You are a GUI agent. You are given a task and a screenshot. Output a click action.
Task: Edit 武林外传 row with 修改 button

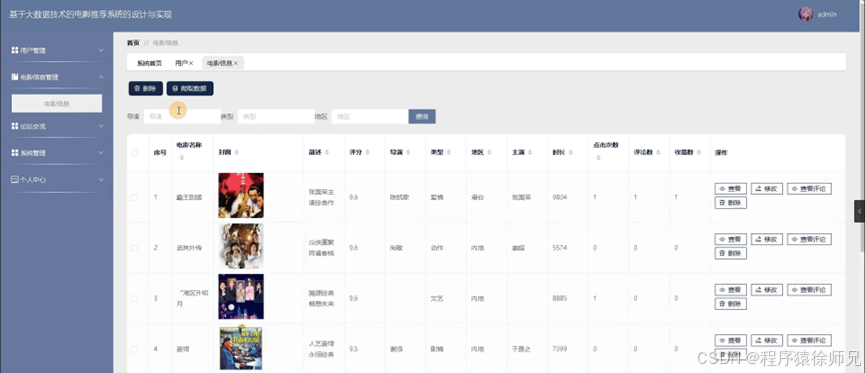tap(766, 239)
